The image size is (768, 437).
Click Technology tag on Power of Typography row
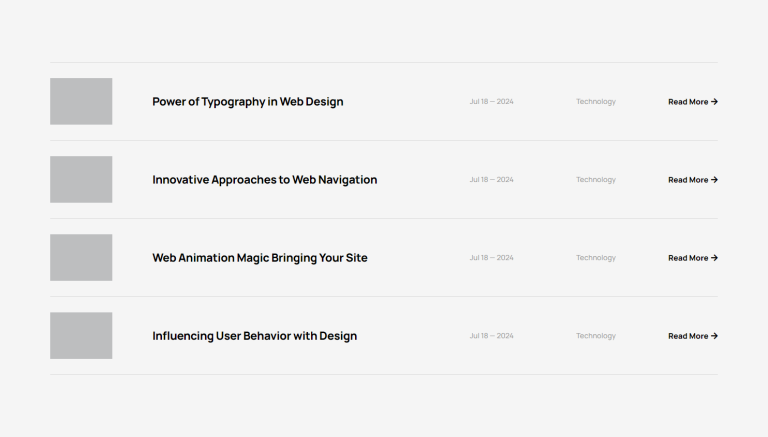point(596,102)
